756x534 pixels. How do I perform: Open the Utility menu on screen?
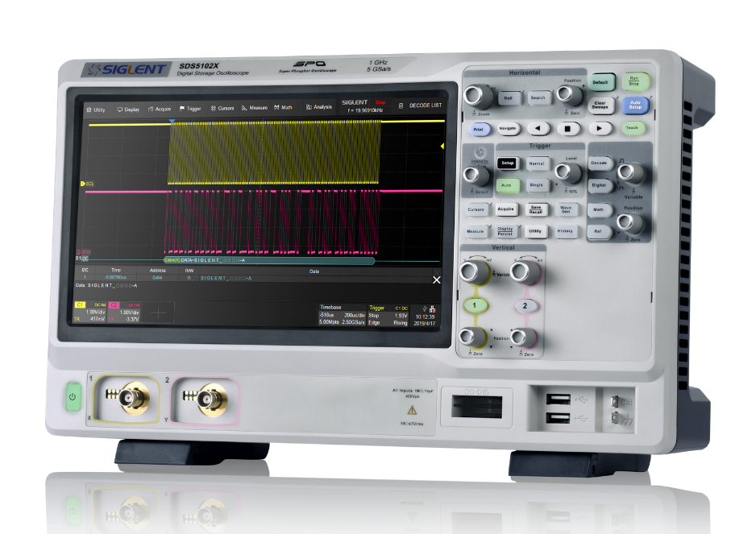96,110
